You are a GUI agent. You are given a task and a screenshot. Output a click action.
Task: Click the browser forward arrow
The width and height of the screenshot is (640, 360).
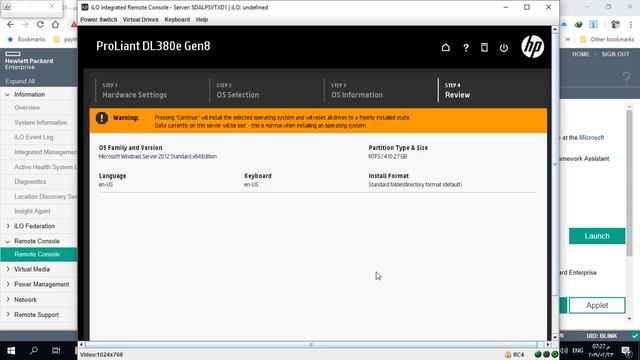click(x=25, y=24)
